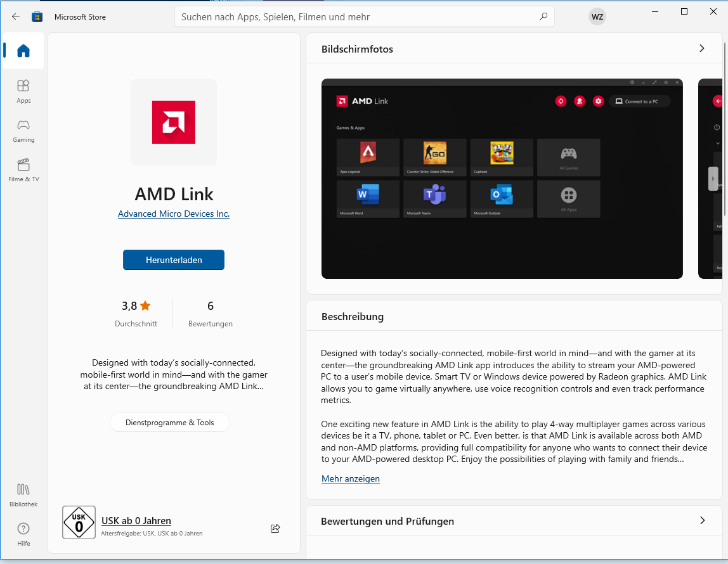Viewport: 728px width, 564px height.
Task: Open Filme & TV section
Action: [x=23, y=170]
